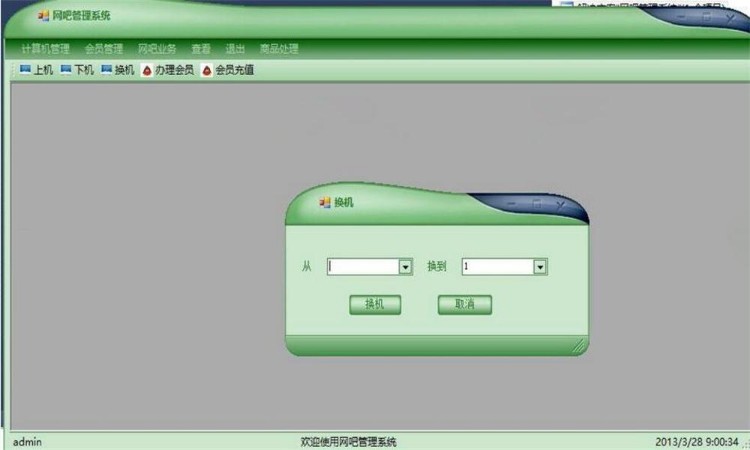Close the main 网吧管理系统 window
This screenshot has height=450, width=750.
[730, 19]
